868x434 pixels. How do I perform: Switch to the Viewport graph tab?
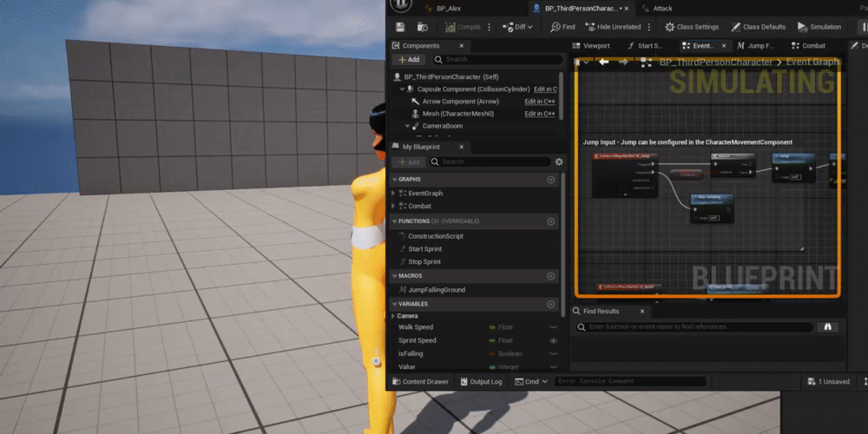coord(591,46)
